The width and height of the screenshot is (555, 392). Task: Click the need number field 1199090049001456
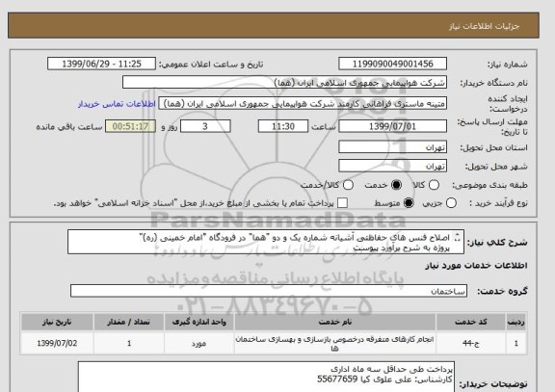point(392,64)
